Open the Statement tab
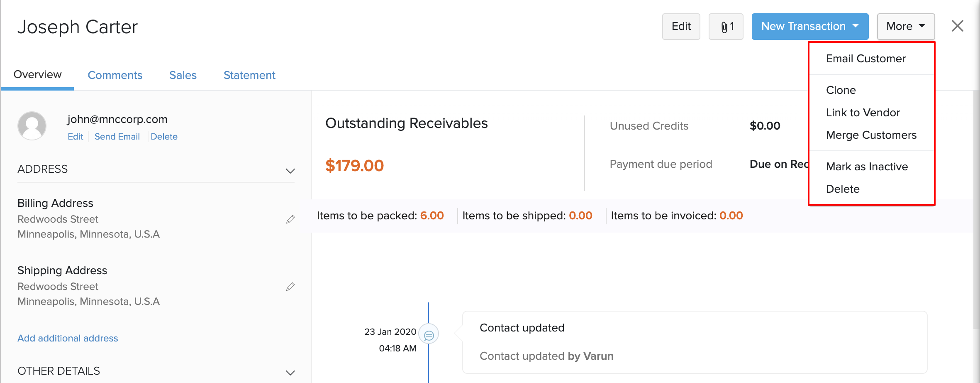Screen dimensions: 980x383 pyautogui.click(x=249, y=75)
